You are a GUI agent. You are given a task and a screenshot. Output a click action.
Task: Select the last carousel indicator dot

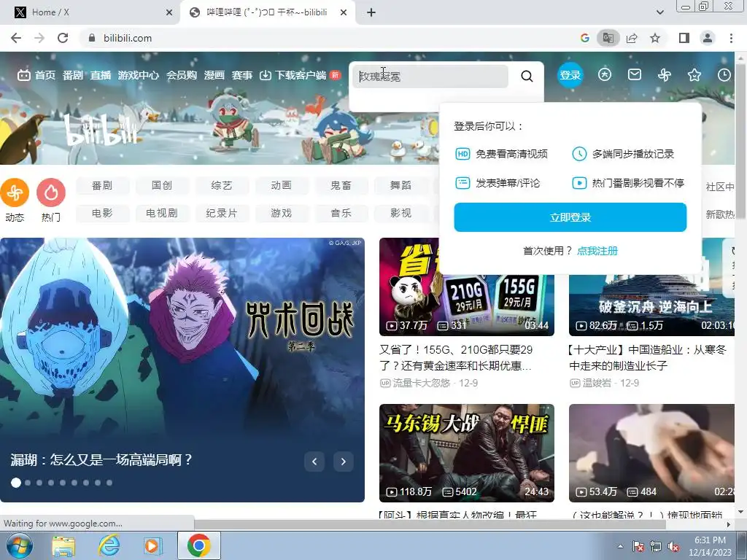tap(109, 483)
